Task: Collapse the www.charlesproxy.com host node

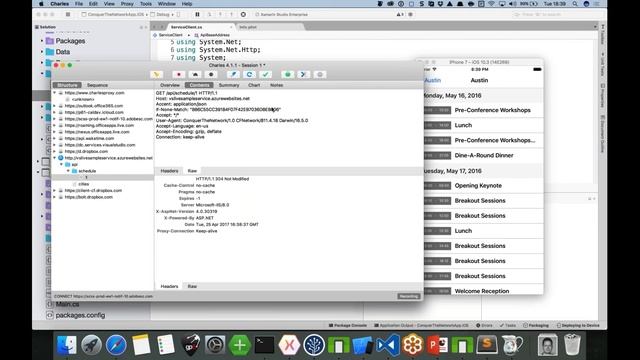Action: (x=55, y=93)
